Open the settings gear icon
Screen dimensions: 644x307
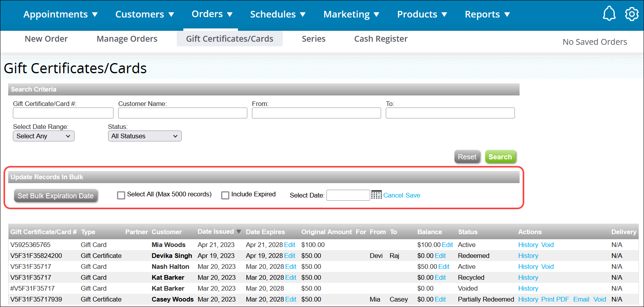tap(632, 14)
